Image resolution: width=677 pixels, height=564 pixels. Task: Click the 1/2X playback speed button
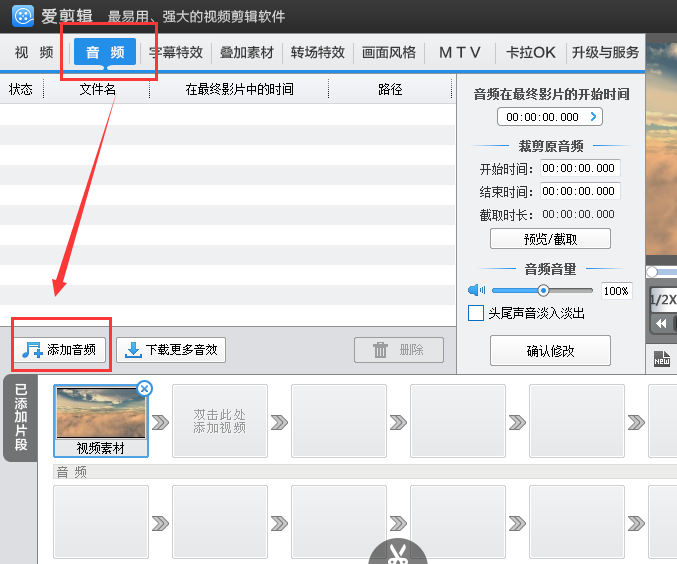(662, 300)
